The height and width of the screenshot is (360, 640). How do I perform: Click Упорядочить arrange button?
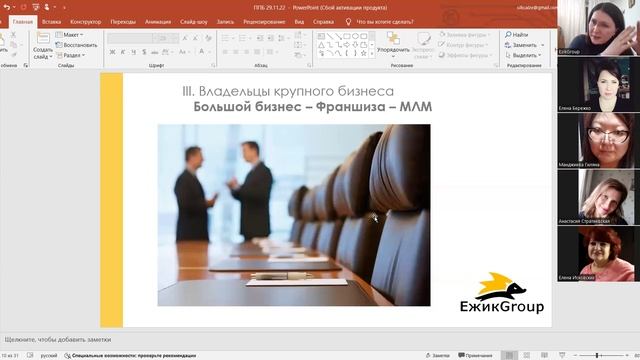point(393,44)
